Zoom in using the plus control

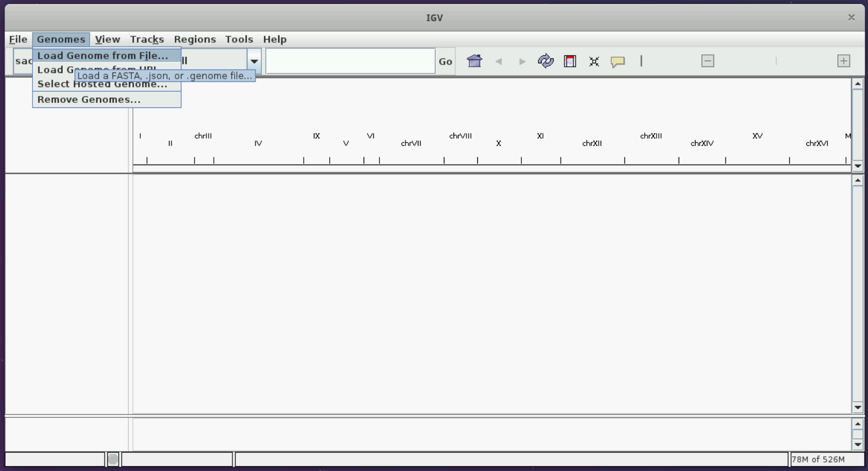pos(843,61)
